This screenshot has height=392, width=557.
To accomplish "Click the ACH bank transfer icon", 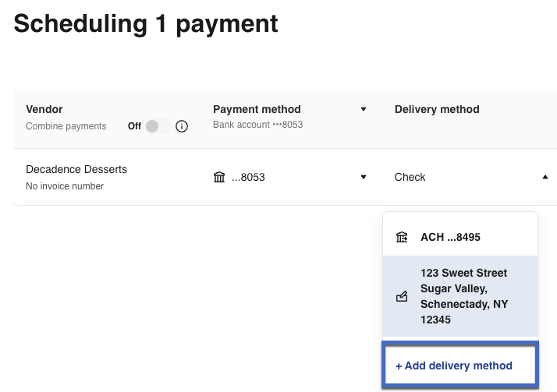I will (402, 237).
